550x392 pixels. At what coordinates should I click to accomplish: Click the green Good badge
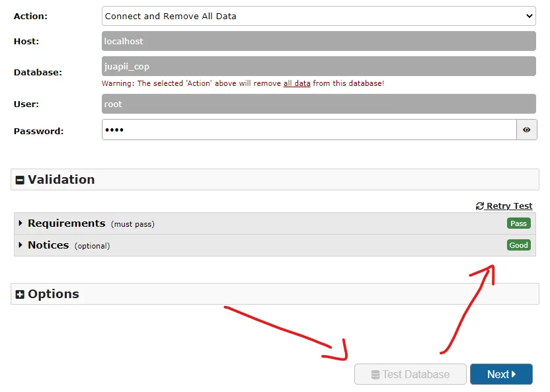(x=518, y=245)
